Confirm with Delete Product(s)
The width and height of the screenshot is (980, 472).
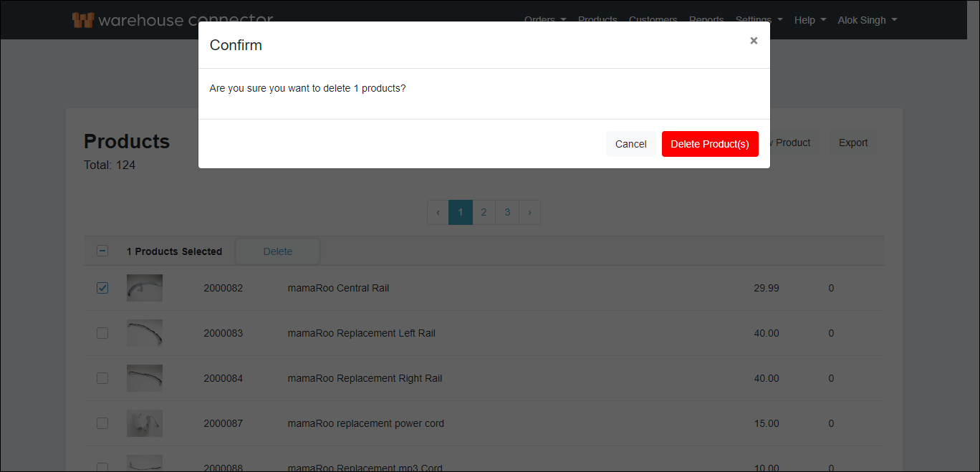click(x=710, y=143)
